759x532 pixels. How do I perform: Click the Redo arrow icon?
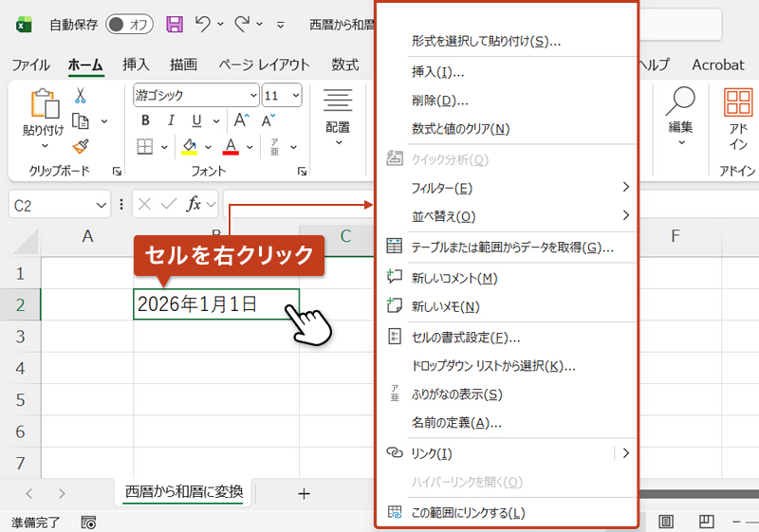pyautogui.click(x=242, y=24)
